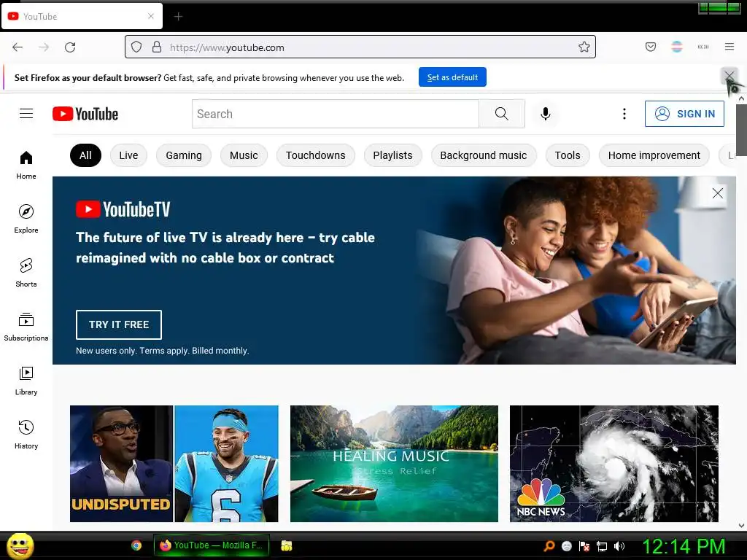Click the toolbar extension icon beside the avatar
The height and width of the screenshot is (560, 747).
(x=703, y=47)
